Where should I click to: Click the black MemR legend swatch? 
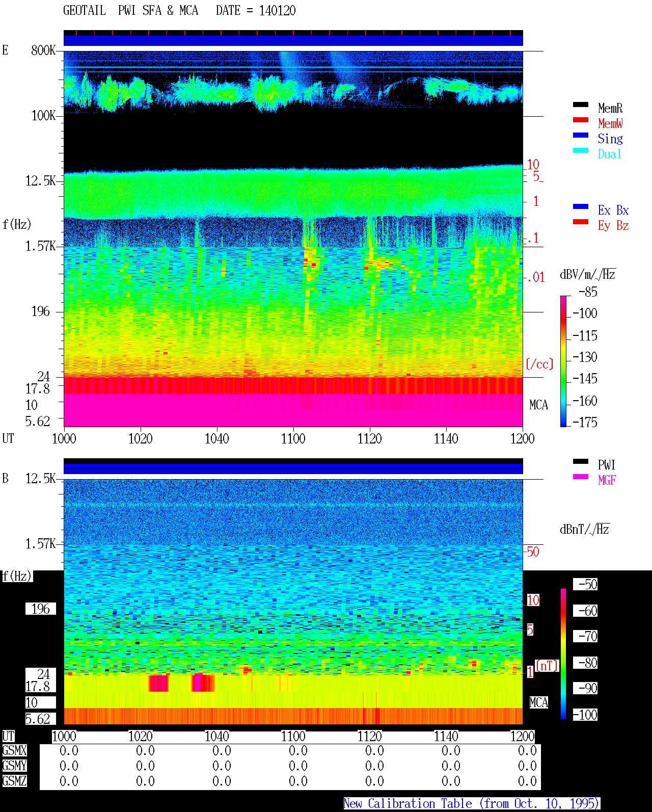pos(580,104)
